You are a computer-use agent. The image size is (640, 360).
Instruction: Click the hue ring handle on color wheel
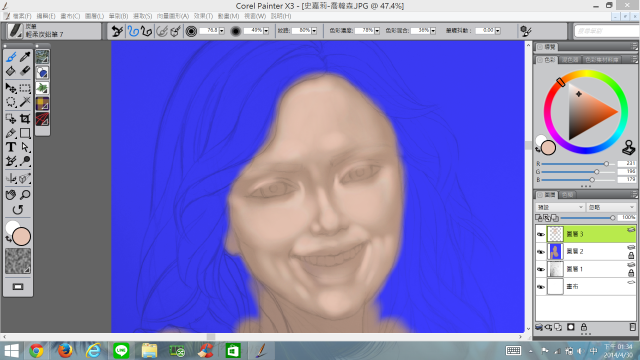click(561, 82)
